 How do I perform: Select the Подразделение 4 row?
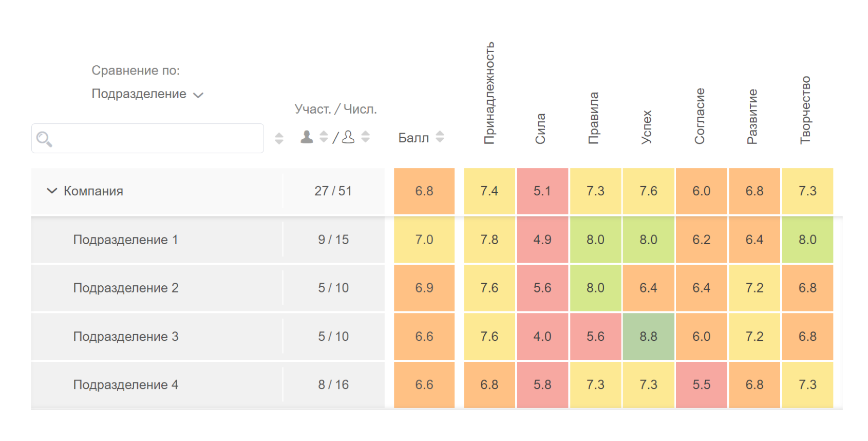click(126, 384)
